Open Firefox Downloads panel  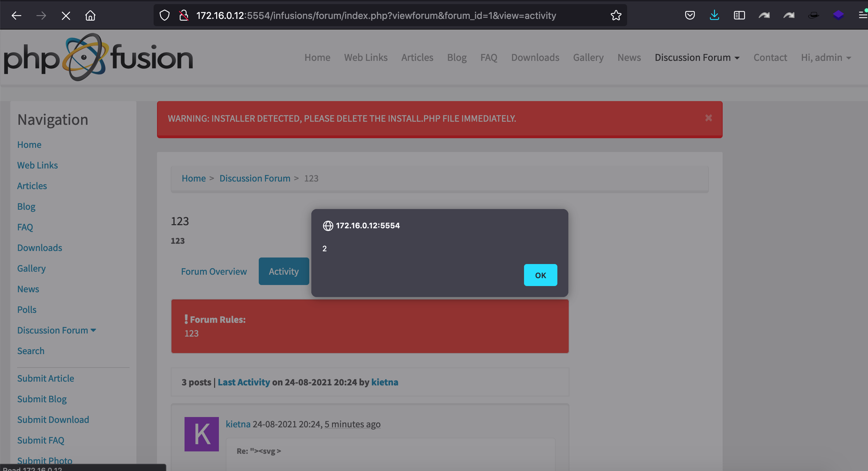click(x=715, y=15)
